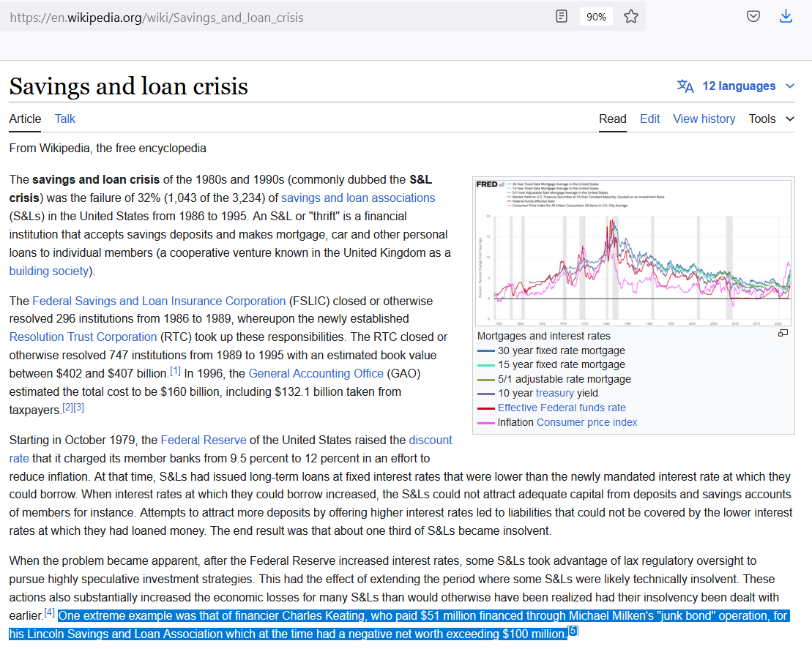Open the Edit tab
This screenshot has height=649, width=812.
(x=650, y=119)
